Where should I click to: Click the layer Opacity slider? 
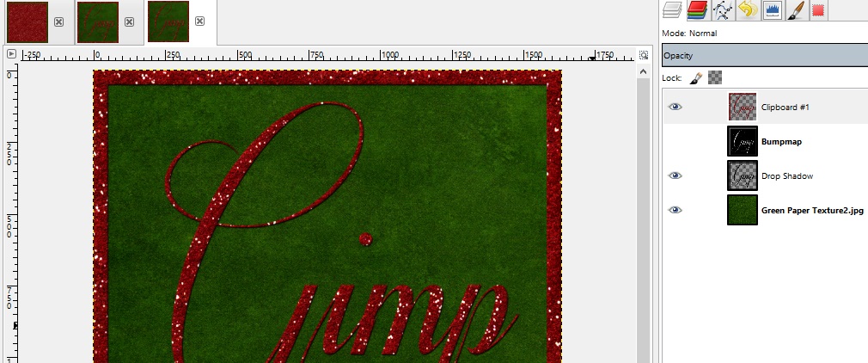[x=765, y=55]
